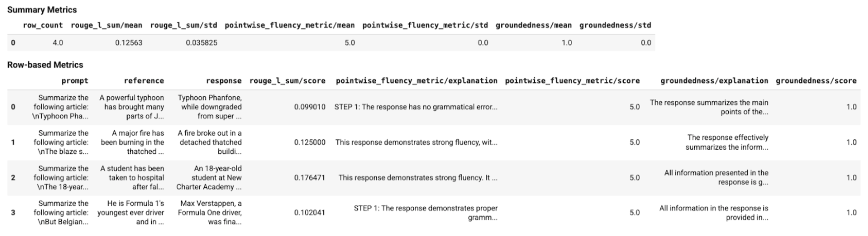Click the Summary Metrics heading
This screenshot has width=868, height=236.
click(42, 9)
